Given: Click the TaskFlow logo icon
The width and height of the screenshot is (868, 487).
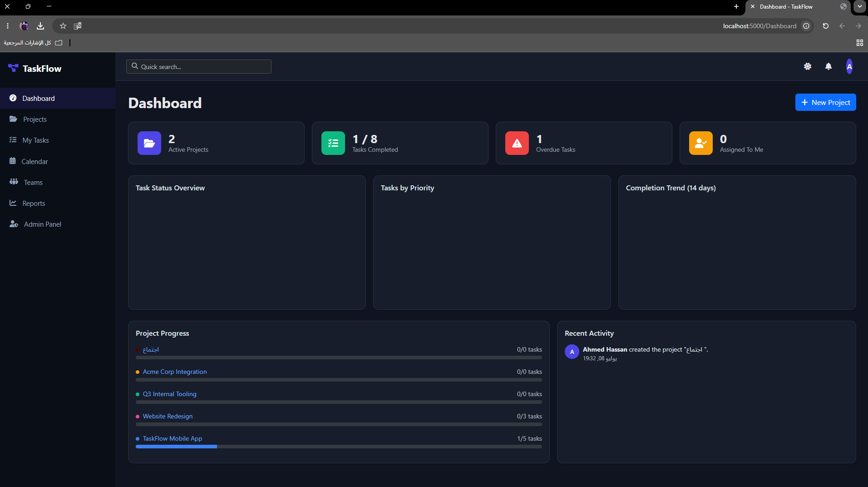Looking at the screenshot, I should 13,68.
